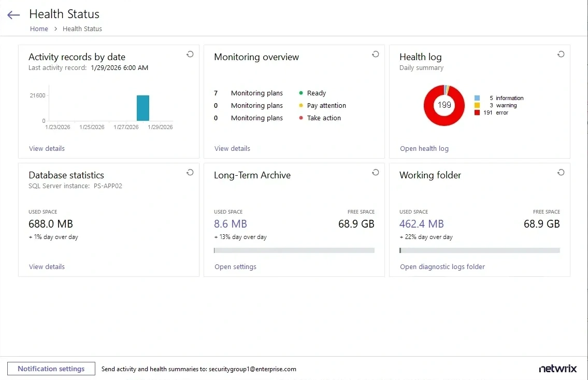View details for Activity records by date
The height and width of the screenshot is (380, 588).
pos(47,149)
